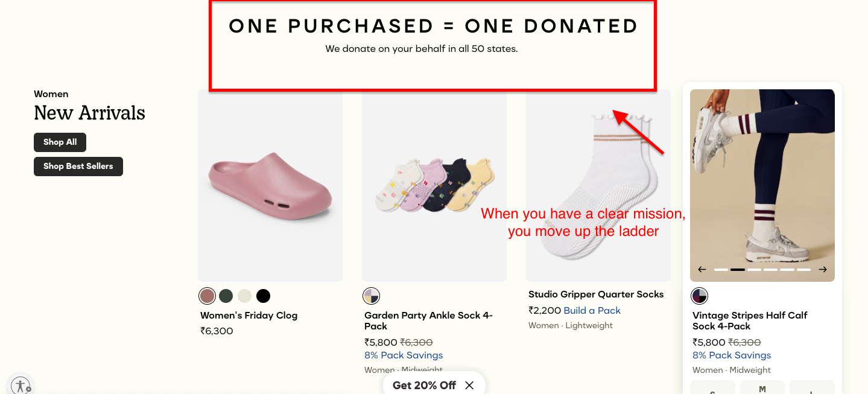Select the green swatch for Women's Friday Clog
Screen dimensions: 868x394
[x=226, y=296]
